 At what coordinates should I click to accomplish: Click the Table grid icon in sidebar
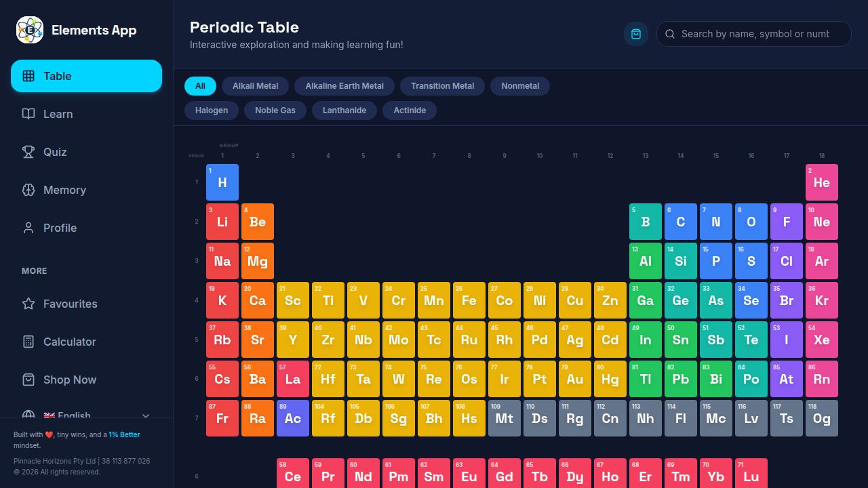click(28, 76)
